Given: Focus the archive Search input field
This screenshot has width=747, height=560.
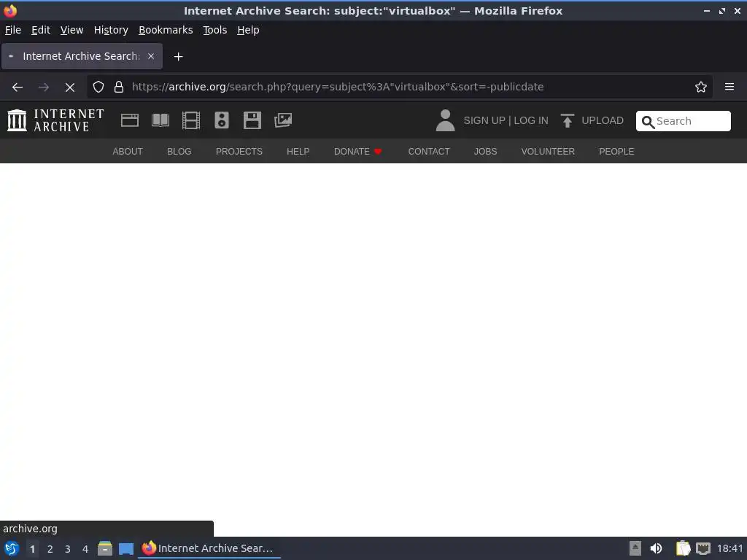Looking at the screenshot, I should [x=683, y=121].
